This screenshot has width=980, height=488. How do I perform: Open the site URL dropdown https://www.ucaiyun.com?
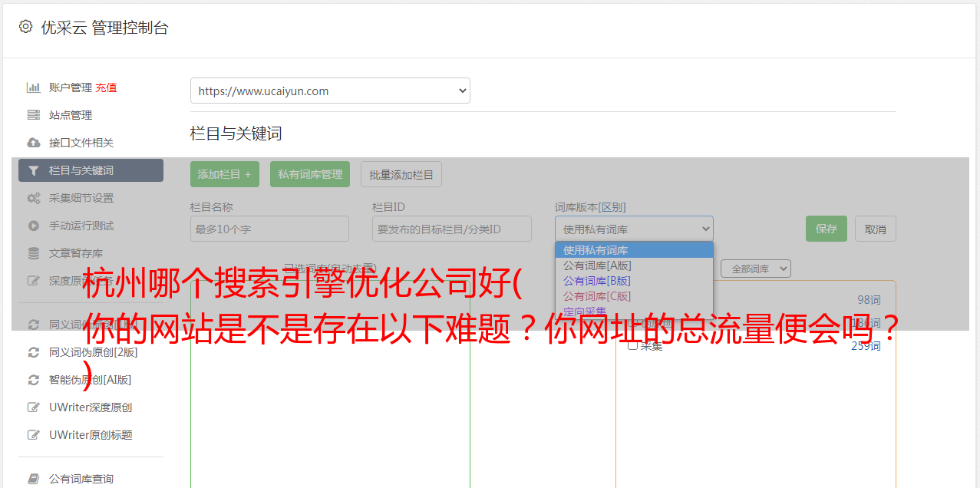(330, 91)
